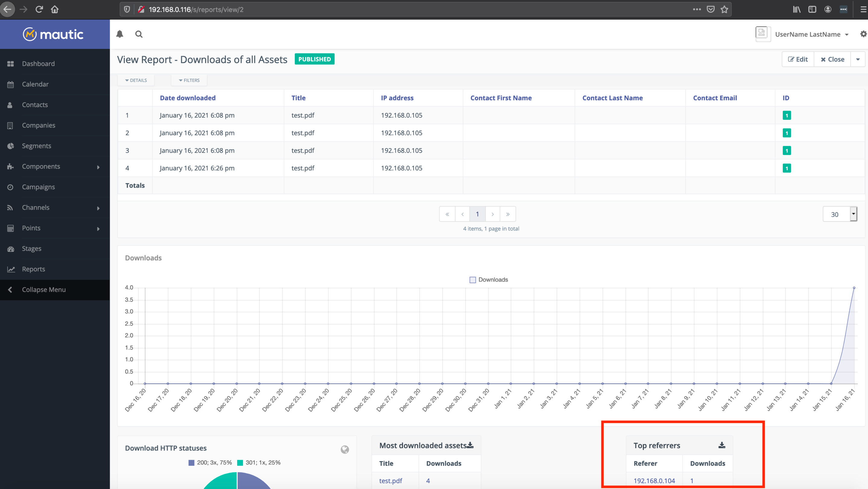Toggle the Downloads legend box in chart

click(x=473, y=280)
